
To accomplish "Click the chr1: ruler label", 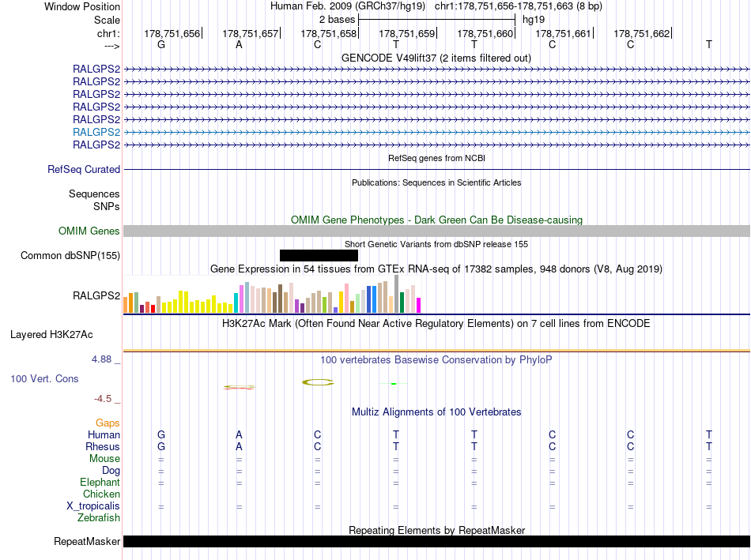I will pyautogui.click(x=109, y=33).
